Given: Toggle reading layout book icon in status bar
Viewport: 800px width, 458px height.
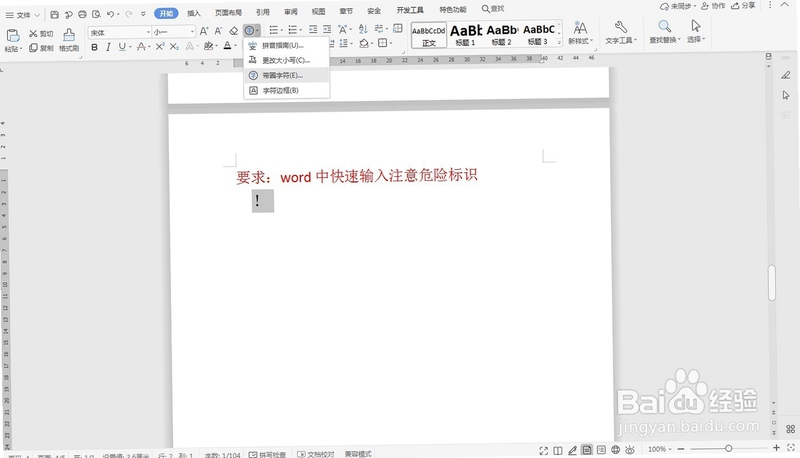Looking at the screenshot, I should click(x=558, y=450).
